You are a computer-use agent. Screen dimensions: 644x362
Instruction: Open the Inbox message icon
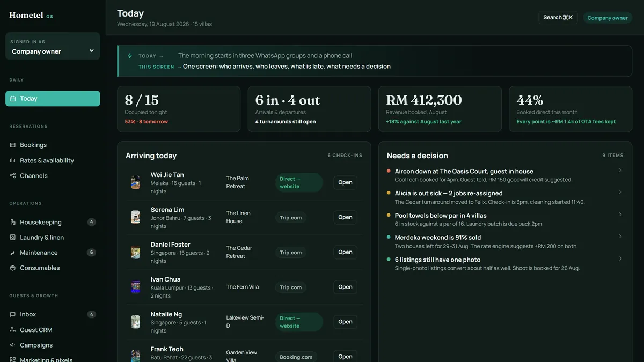13,314
